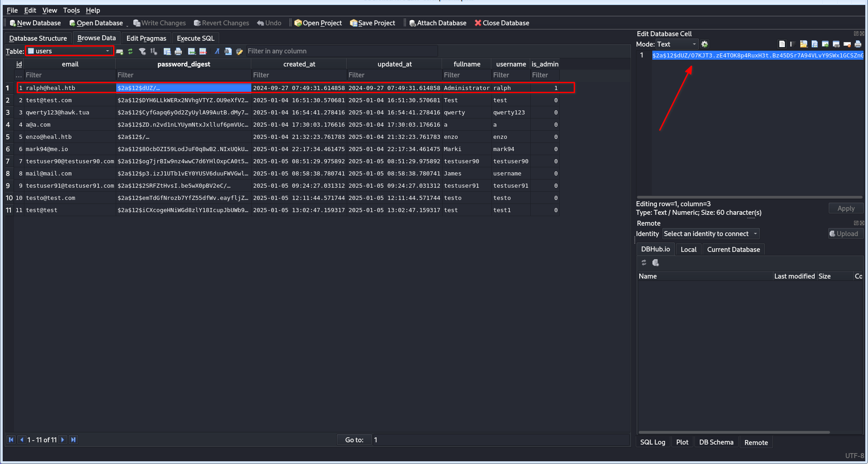Refresh the users table data
Screen dimensions: 868x464
pyautogui.click(x=130, y=52)
